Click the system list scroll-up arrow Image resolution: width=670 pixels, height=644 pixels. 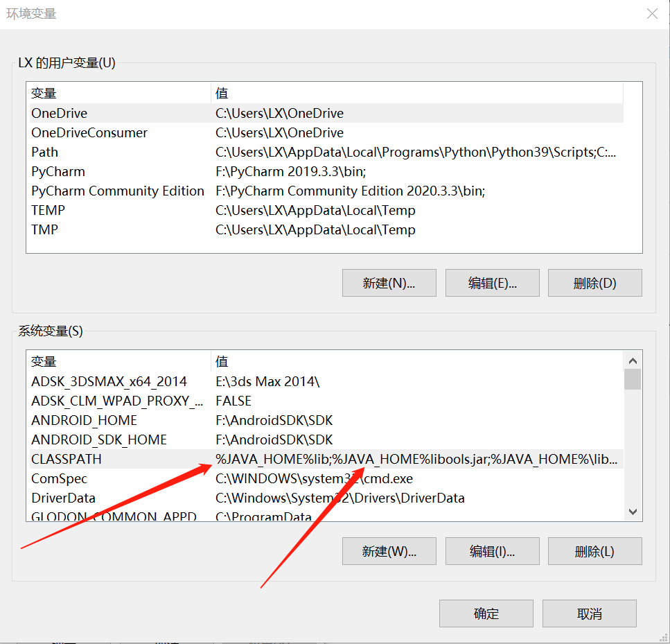(633, 360)
